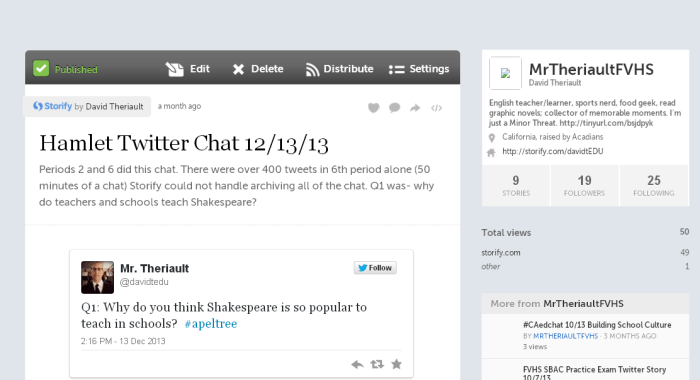Open Distribute option
Screen dimensions: 700x380
pyautogui.click(x=348, y=69)
